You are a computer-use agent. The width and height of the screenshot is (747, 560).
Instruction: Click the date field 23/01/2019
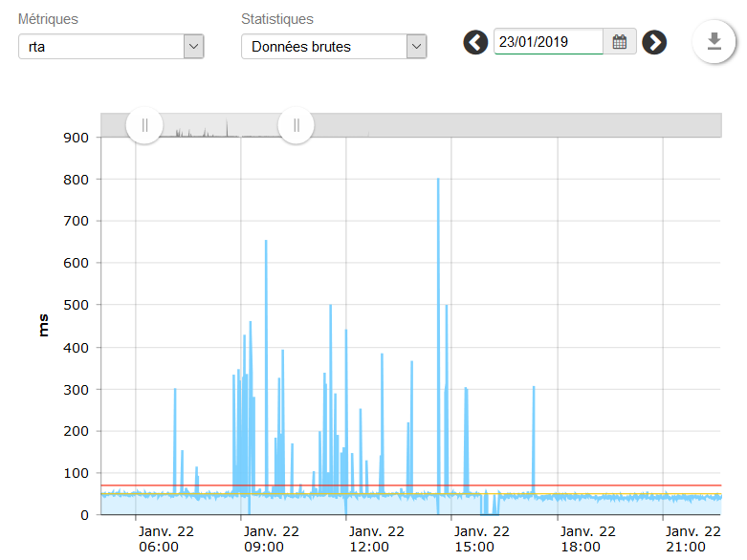coord(548,42)
